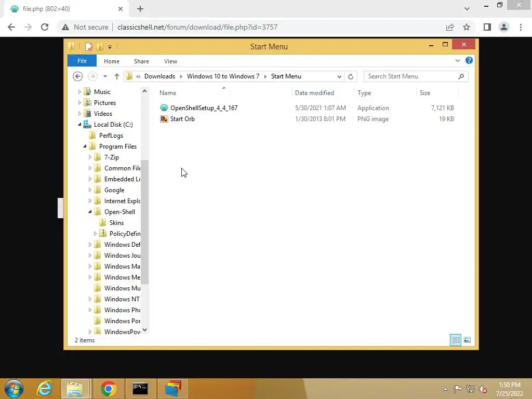Share this page from Chrome
532x399 pixels.
[x=450, y=27]
